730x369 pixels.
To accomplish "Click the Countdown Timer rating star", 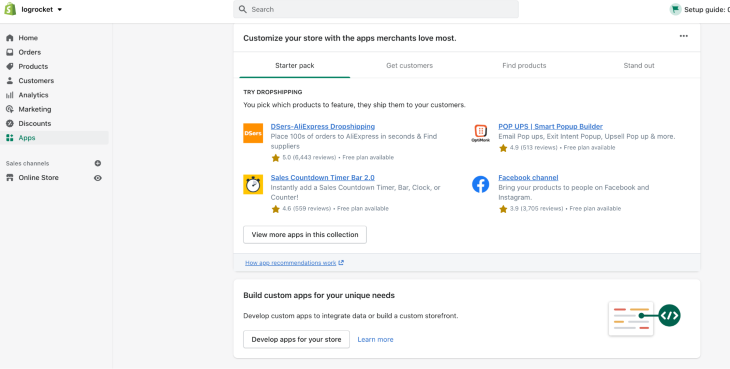I will point(276,209).
